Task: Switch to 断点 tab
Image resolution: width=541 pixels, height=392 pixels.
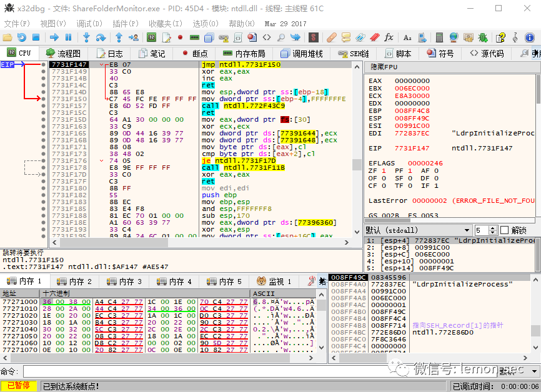Action: (195, 54)
